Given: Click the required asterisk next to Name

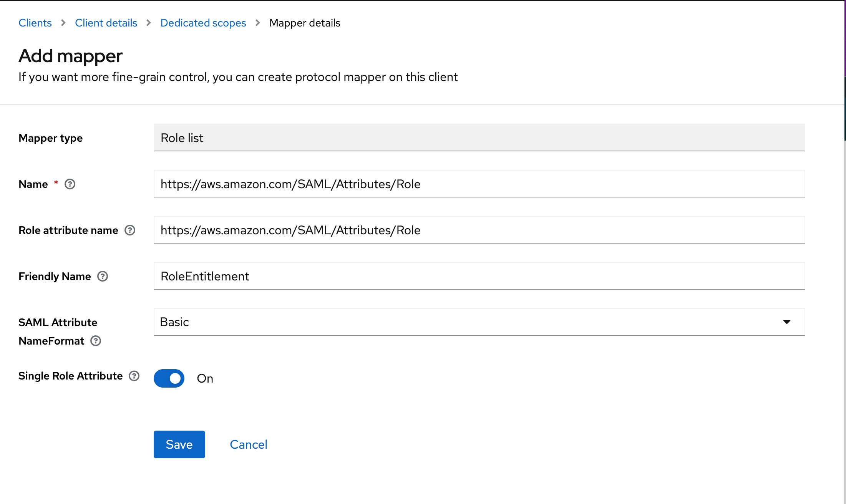Looking at the screenshot, I should tap(56, 184).
